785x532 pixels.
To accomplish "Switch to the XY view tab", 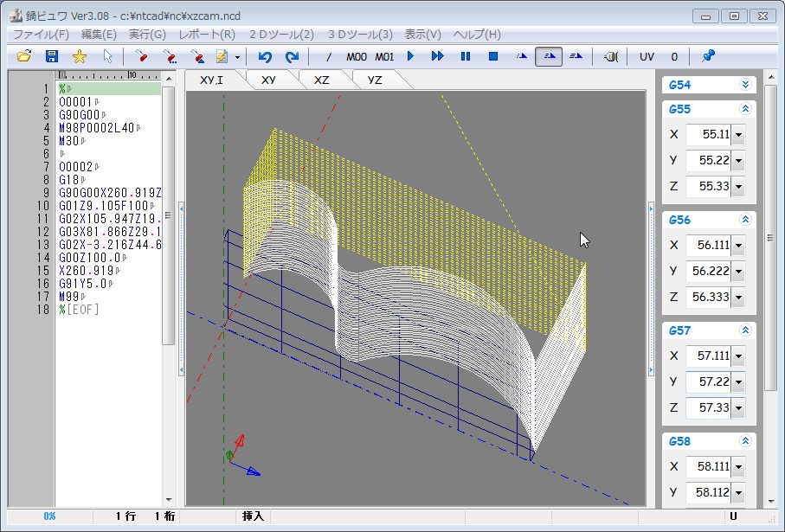I will (x=269, y=80).
